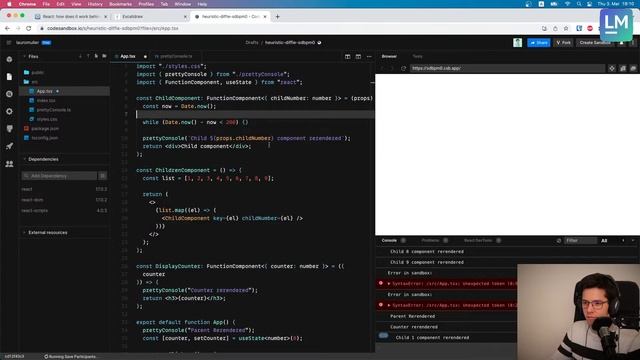Go back in Chrome
640x360 pixels.
(7, 28)
